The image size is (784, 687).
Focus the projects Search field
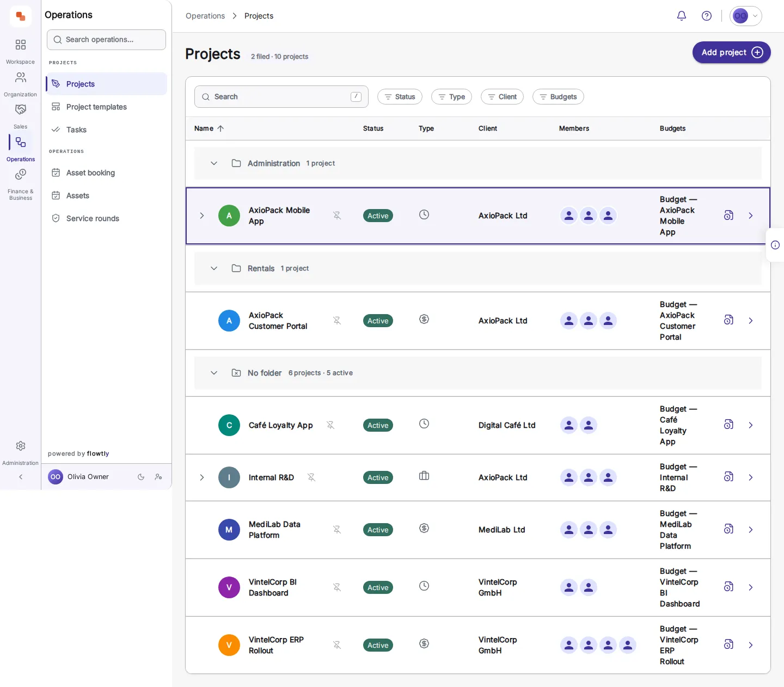[281, 97]
